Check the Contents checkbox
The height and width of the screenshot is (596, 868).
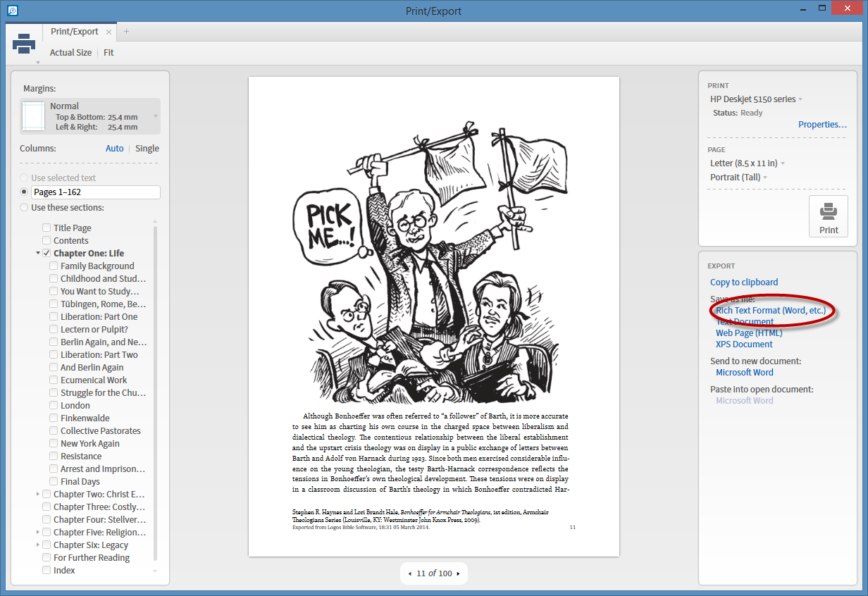[x=46, y=241]
